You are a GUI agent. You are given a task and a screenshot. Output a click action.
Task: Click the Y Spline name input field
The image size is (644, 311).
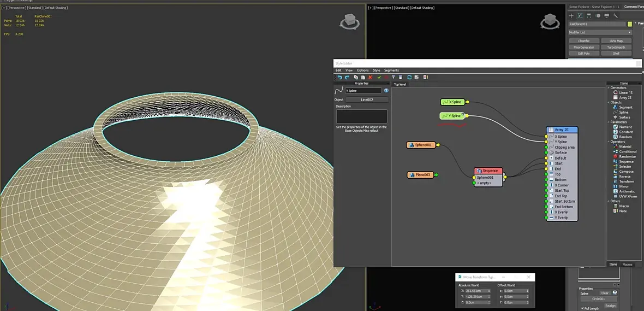tap(363, 91)
